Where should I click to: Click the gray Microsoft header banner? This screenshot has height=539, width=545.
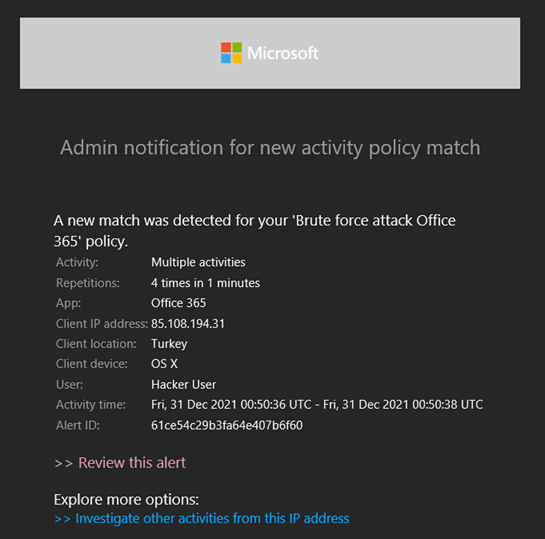(270, 53)
